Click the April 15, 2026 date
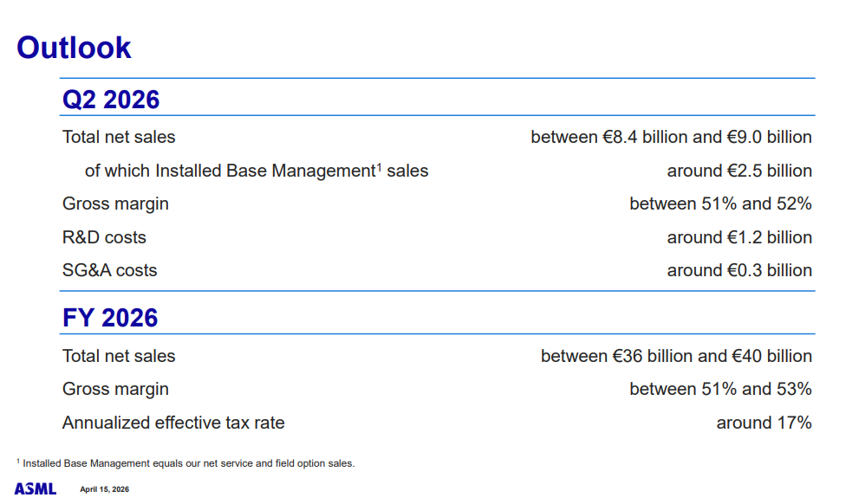 click(x=104, y=490)
